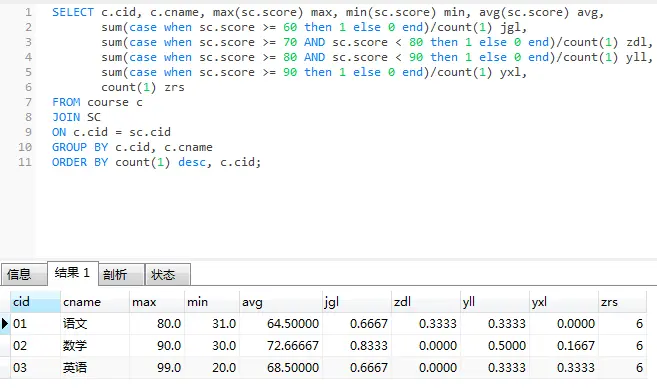Image resolution: width=657 pixels, height=390 pixels.
Task: Select jgl value 0.8333
Action: click(x=357, y=346)
